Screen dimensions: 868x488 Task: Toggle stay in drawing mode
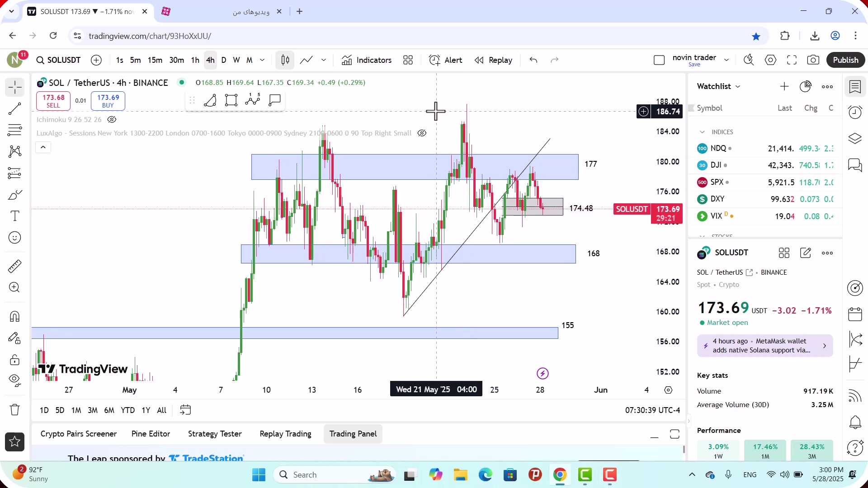[x=15, y=338]
